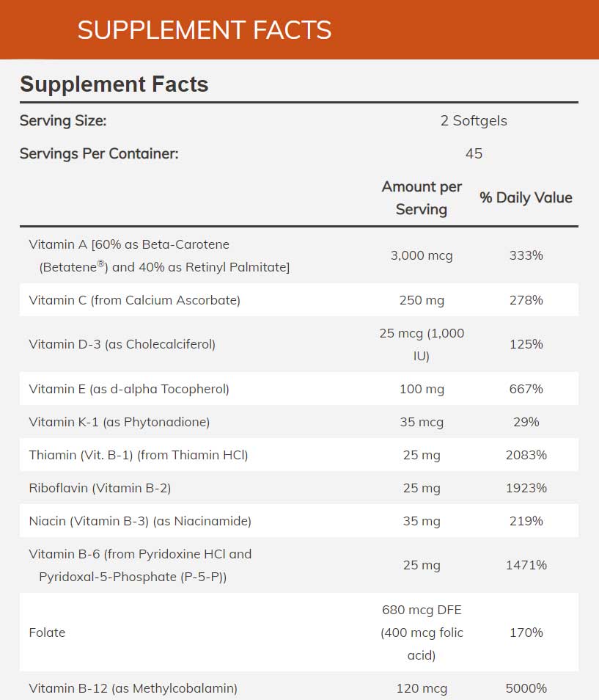Select the Serving Size label
This screenshot has height=700, width=599.
(x=63, y=120)
